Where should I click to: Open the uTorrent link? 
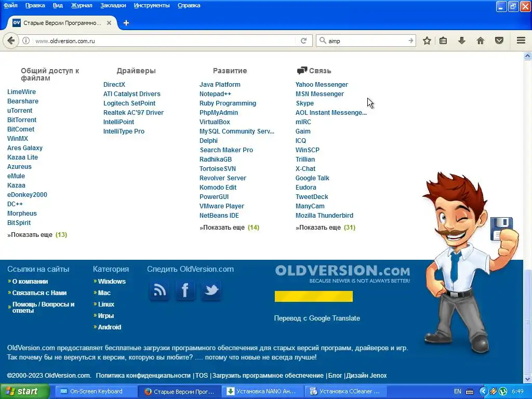point(20,111)
